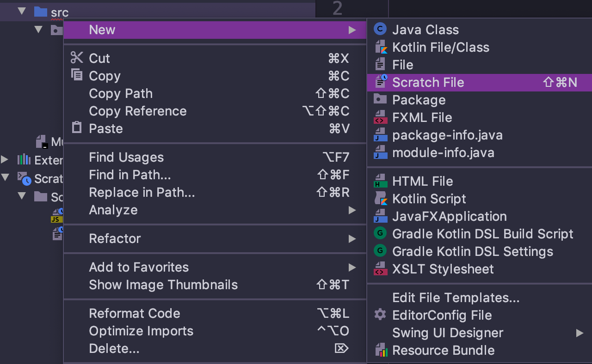Select the HTML File icon

379,181
